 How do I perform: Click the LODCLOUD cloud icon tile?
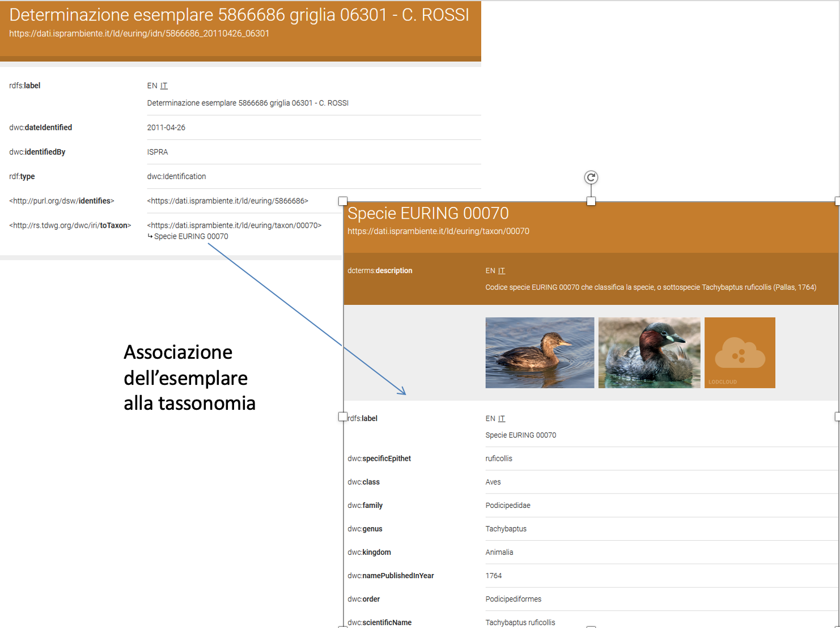pos(740,353)
